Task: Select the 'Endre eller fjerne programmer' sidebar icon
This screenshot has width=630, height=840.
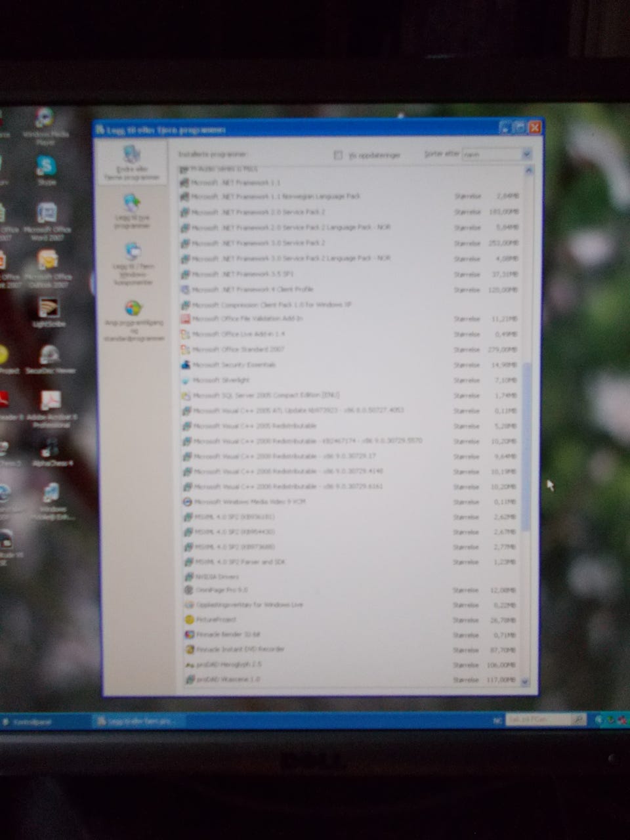Action: [x=132, y=156]
